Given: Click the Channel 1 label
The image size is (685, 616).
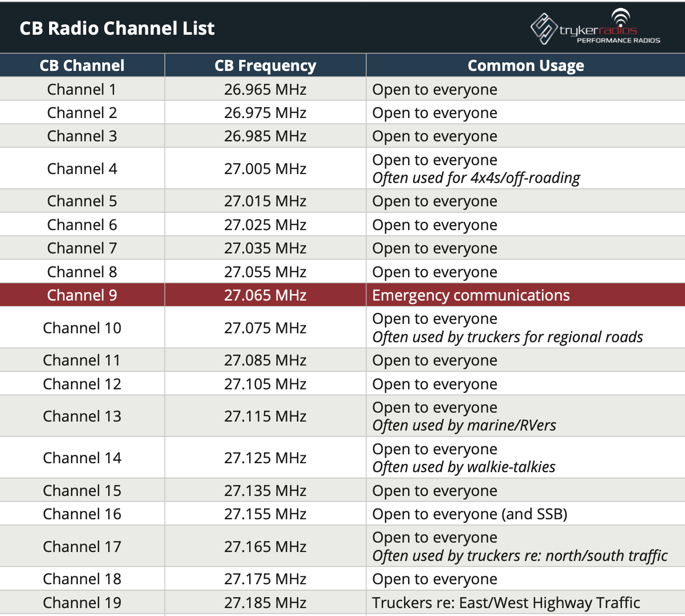Looking at the screenshot, I should click(x=82, y=89).
